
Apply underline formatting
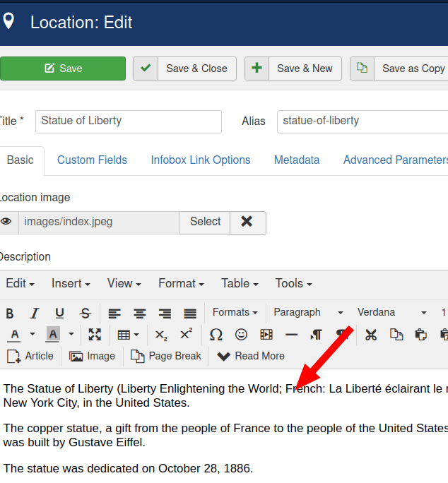click(x=59, y=314)
